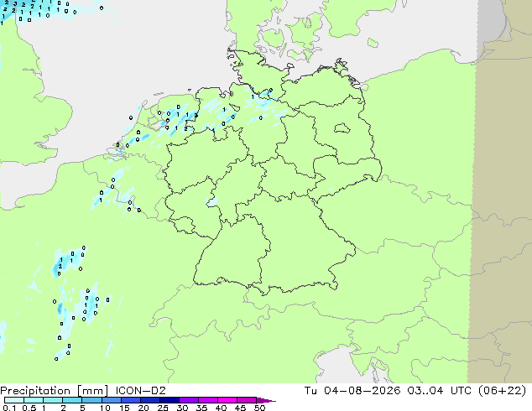Click the '03..04 UTC' time range text
Screen dimensions: 532x411
coord(440,391)
